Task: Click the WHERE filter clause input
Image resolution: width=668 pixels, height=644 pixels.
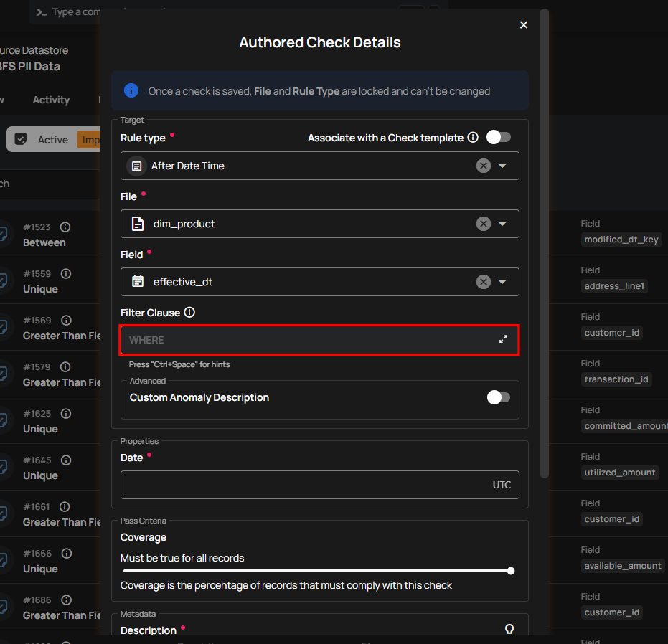Action: (x=309, y=340)
